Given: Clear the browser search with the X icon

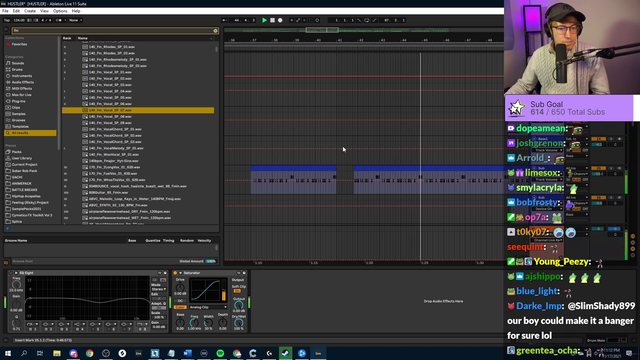Looking at the screenshot, I should tap(216, 31).
